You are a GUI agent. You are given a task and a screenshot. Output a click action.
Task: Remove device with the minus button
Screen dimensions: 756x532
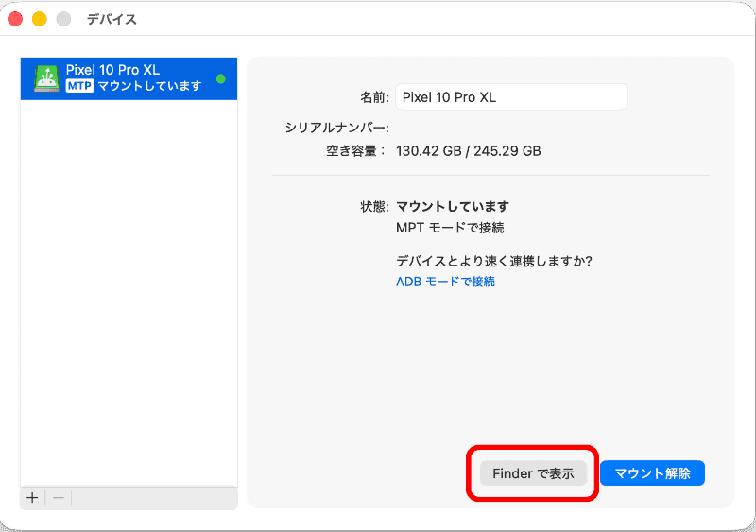(x=59, y=498)
